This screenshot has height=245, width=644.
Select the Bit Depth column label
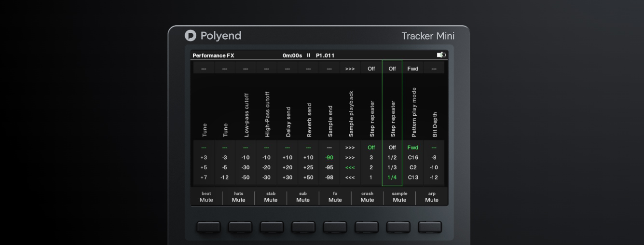click(434, 124)
